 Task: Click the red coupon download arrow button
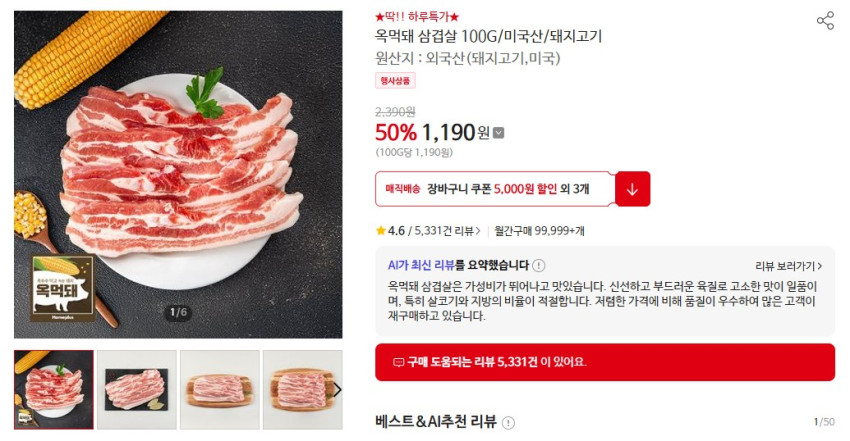coord(633,189)
